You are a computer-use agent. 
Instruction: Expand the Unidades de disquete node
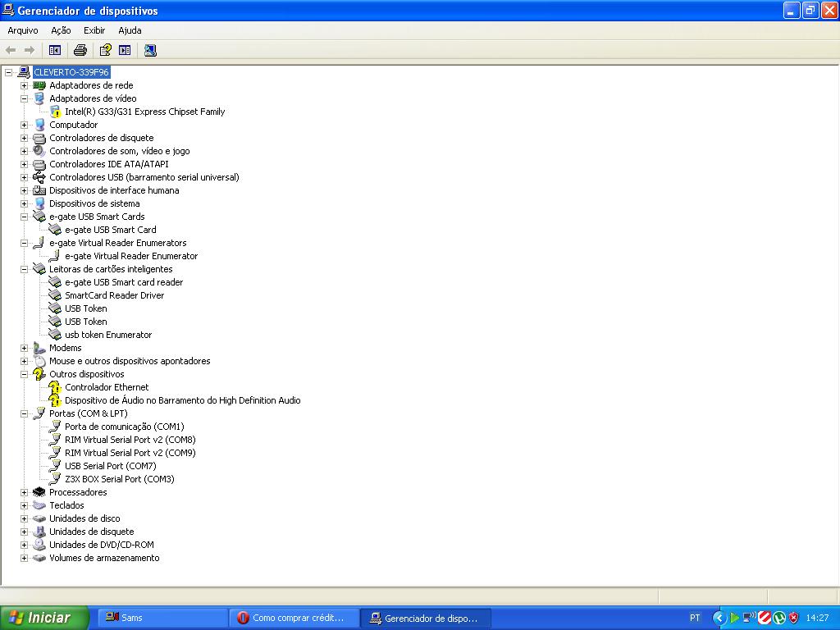pyautogui.click(x=24, y=532)
